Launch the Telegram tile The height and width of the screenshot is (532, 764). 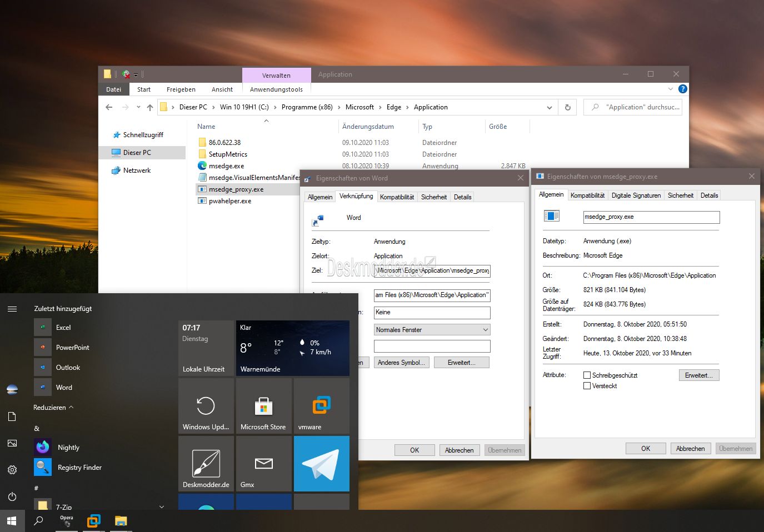322,464
